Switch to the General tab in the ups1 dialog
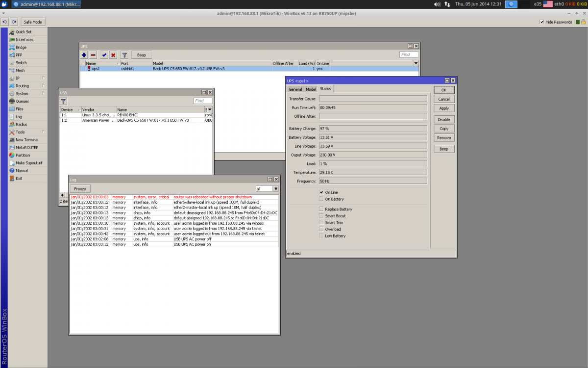This screenshot has width=588, height=368. (x=295, y=89)
